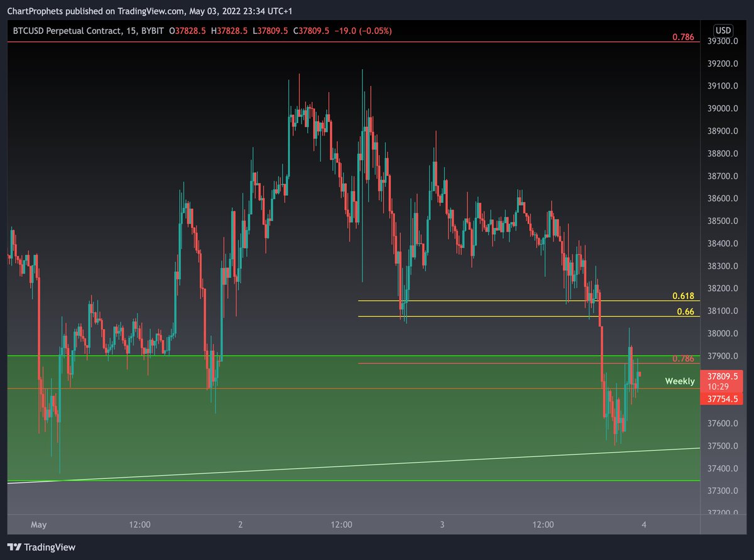Click the 39000.0 price axis label
This screenshot has width=754, height=560.
point(722,109)
